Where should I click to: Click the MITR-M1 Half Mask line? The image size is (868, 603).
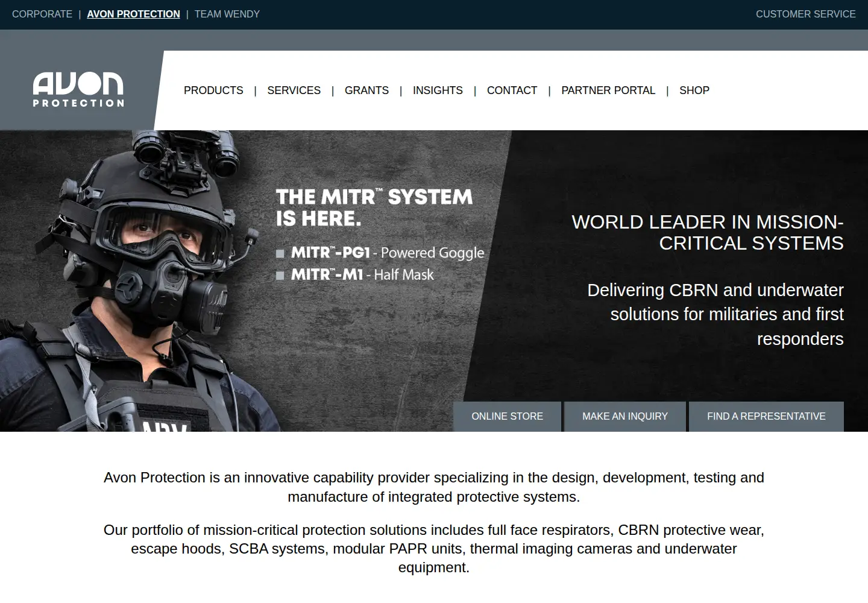click(x=355, y=275)
